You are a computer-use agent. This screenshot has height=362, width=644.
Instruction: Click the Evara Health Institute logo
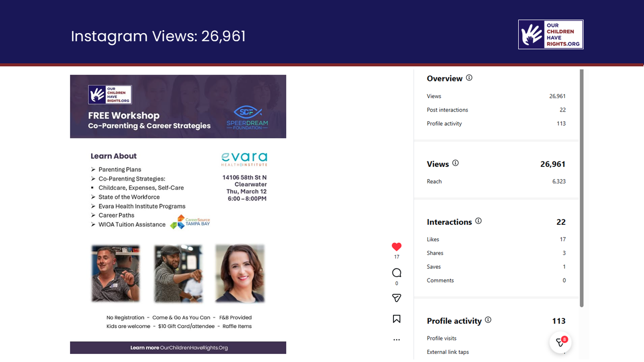(x=245, y=159)
